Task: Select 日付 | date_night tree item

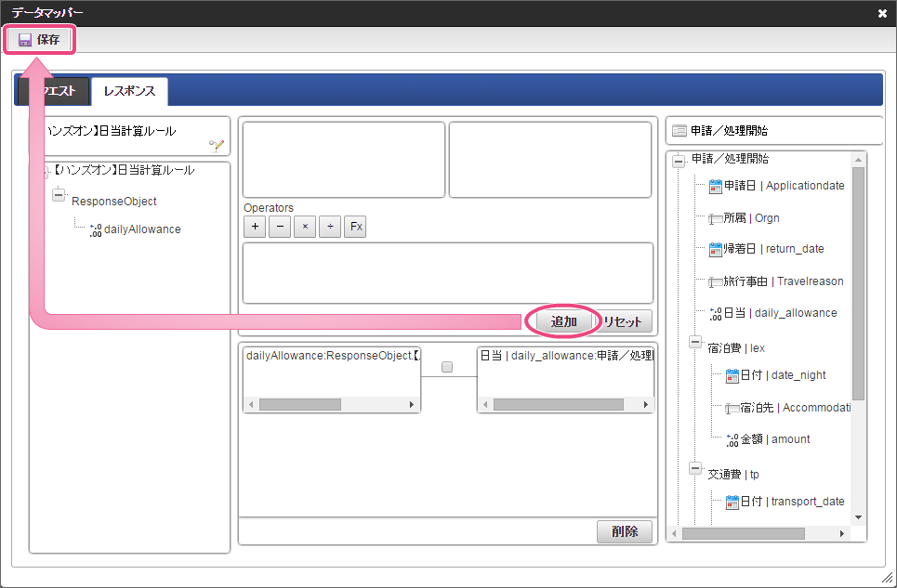Action: [784, 375]
